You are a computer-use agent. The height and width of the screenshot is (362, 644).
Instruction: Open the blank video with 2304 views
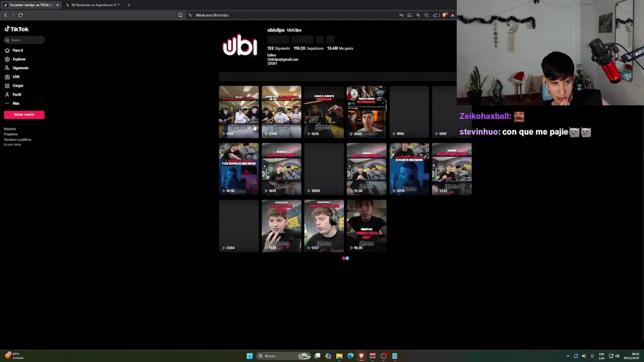click(239, 226)
